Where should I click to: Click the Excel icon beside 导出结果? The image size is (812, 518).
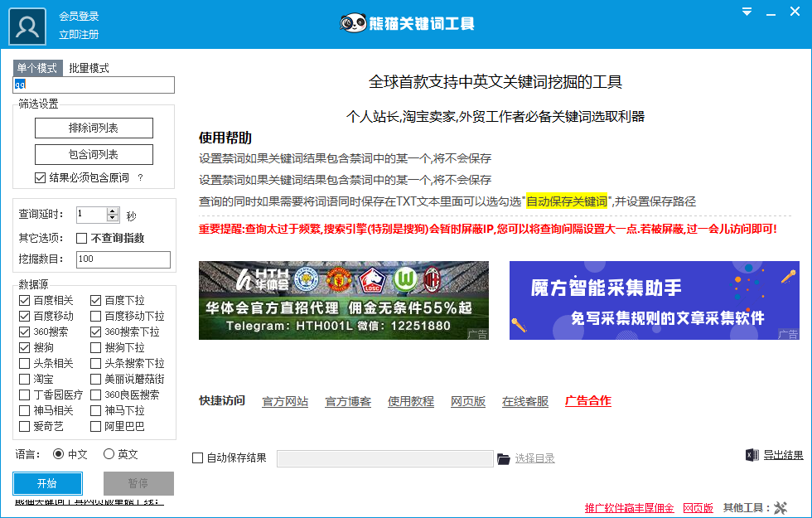pyautogui.click(x=752, y=455)
